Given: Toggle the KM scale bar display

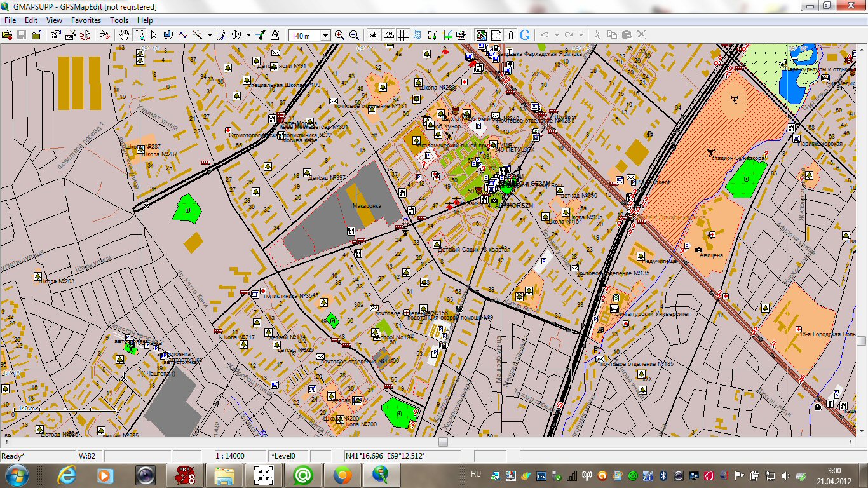Looking at the screenshot, I should pos(388,35).
